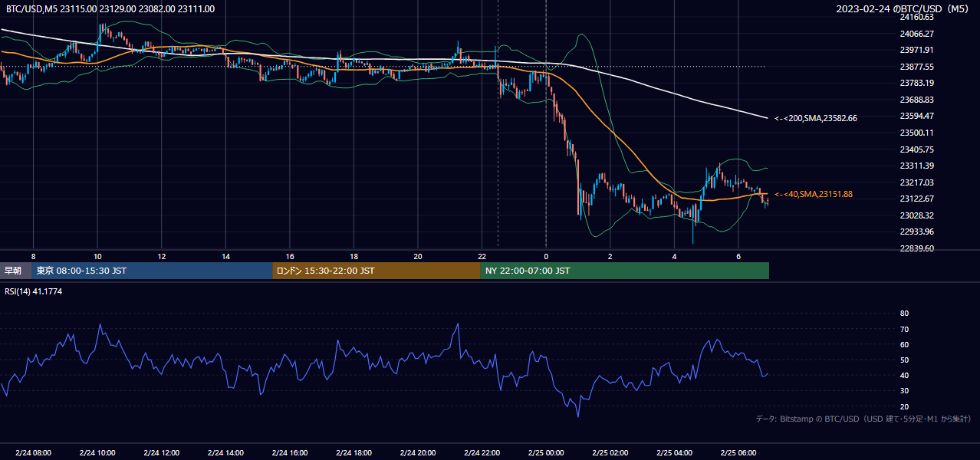
Task: Click the 2/25 00:00 time label
Action: click(546, 452)
